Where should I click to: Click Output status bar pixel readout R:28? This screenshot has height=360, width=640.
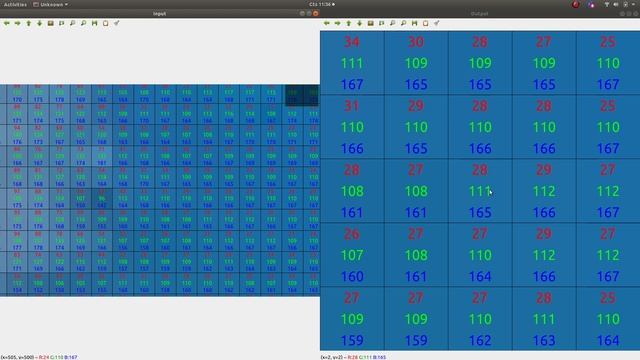pos(353,357)
